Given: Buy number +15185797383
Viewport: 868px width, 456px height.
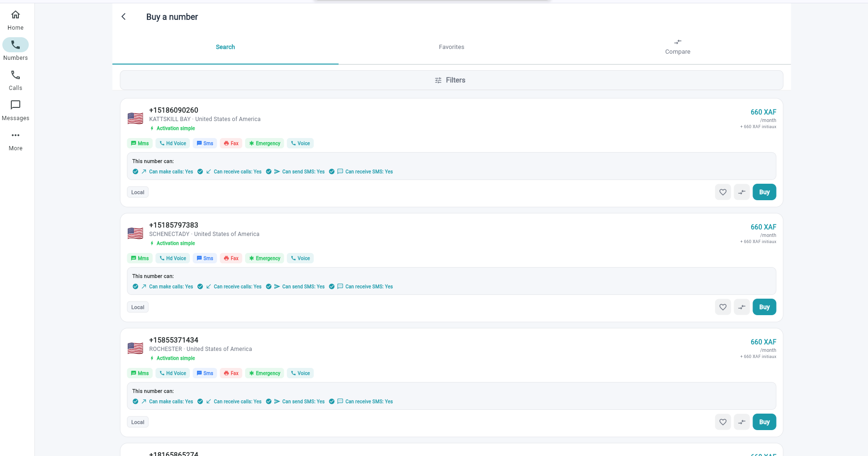Looking at the screenshot, I should 764,307.
